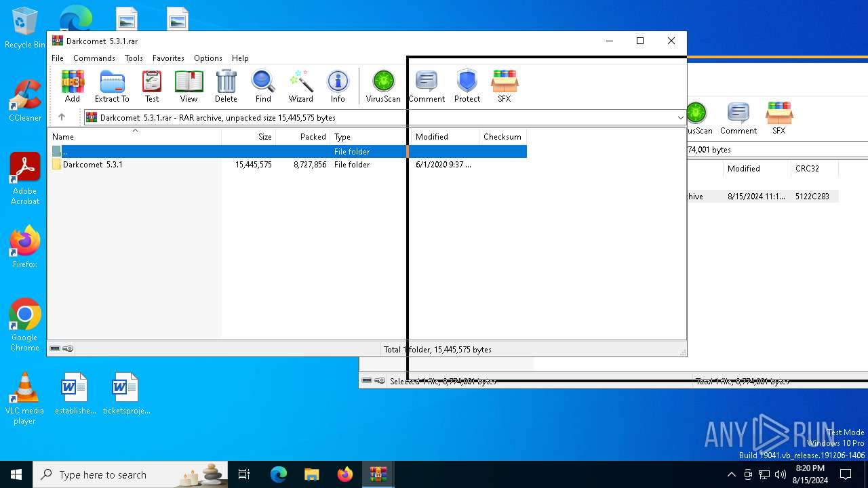Open the Help menu

(x=240, y=58)
